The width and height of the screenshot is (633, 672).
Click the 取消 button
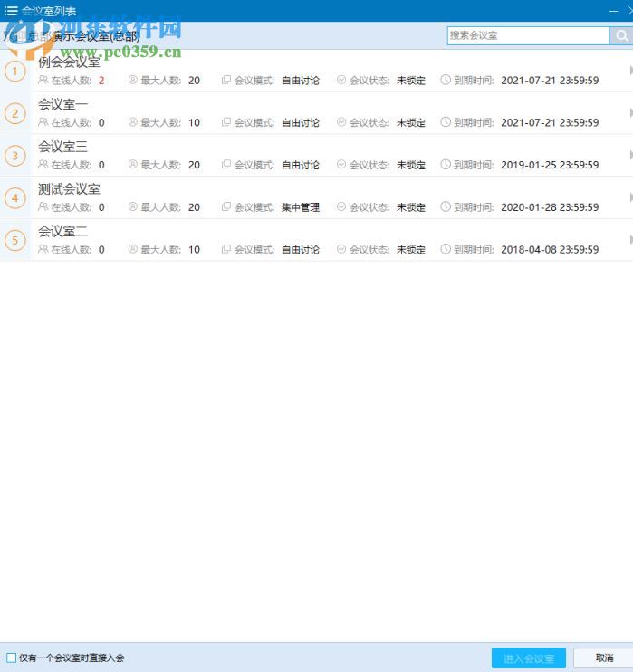(x=604, y=658)
